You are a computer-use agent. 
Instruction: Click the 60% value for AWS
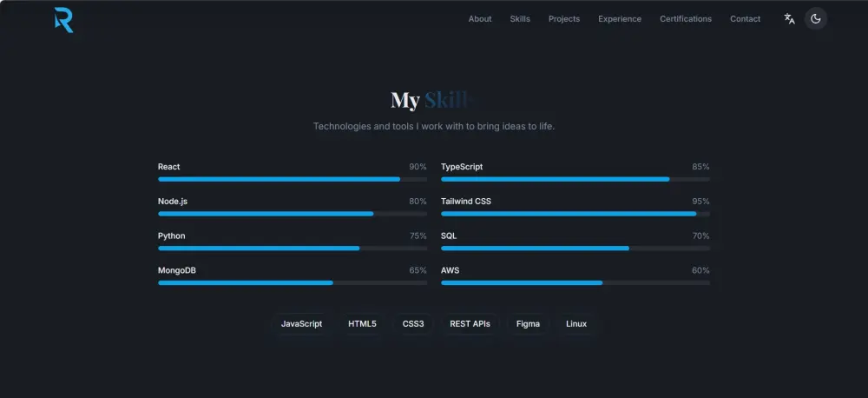coord(700,270)
